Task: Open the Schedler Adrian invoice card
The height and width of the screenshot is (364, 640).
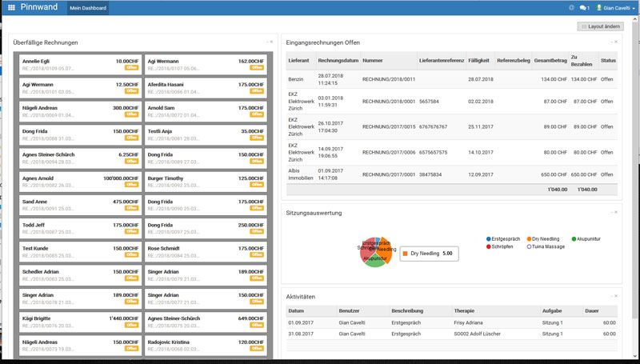Action: 81,275
